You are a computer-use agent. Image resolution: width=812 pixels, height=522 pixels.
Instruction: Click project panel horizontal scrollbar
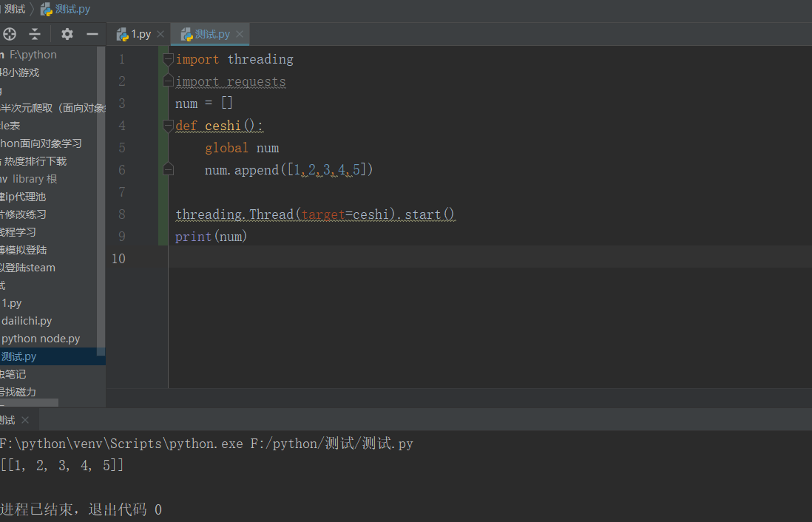(x=30, y=403)
